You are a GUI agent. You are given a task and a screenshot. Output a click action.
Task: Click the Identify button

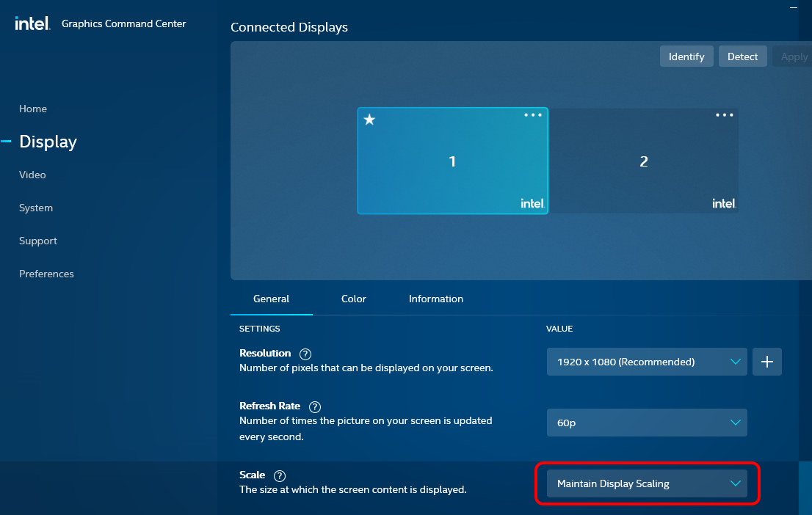(686, 56)
